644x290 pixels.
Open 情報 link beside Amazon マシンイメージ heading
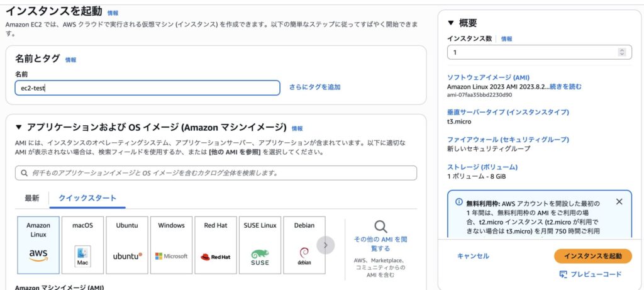coord(297,128)
